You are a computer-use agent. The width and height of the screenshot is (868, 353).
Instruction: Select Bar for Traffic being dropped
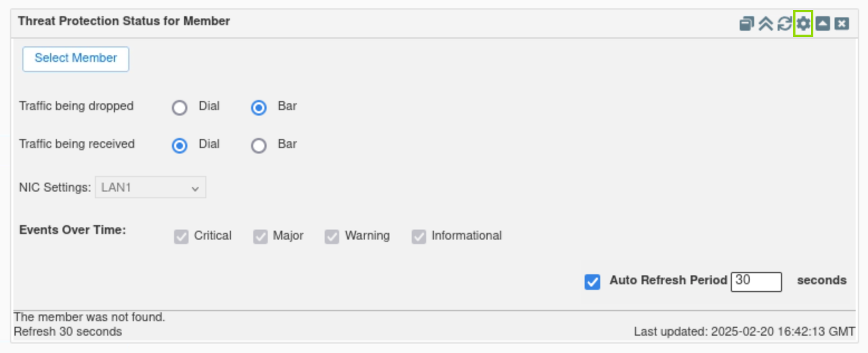pyautogui.click(x=259, y=108)
